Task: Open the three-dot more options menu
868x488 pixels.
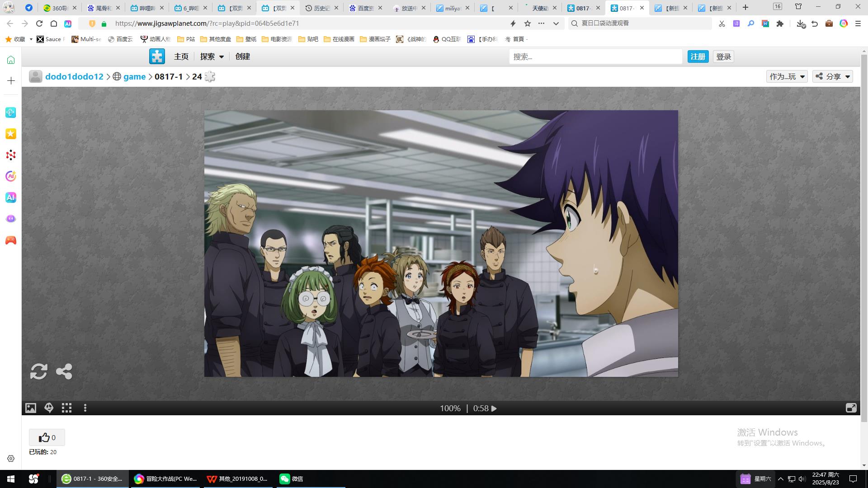Action: pyautogui.click(x=85, y=408)
